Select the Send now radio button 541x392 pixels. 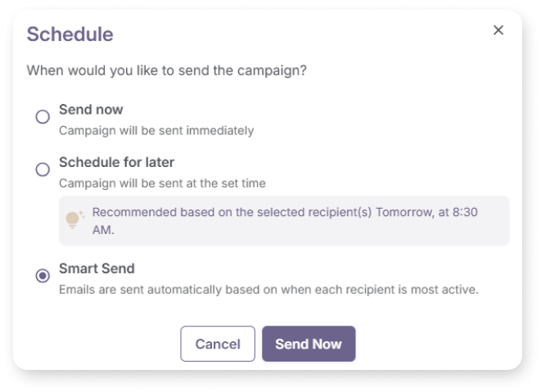point(43,117)
